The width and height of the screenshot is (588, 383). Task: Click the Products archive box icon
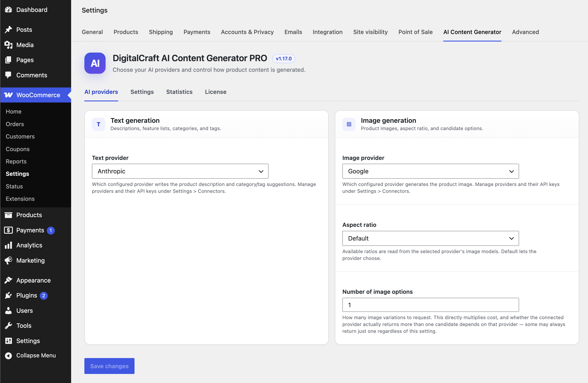click(8, 215)
